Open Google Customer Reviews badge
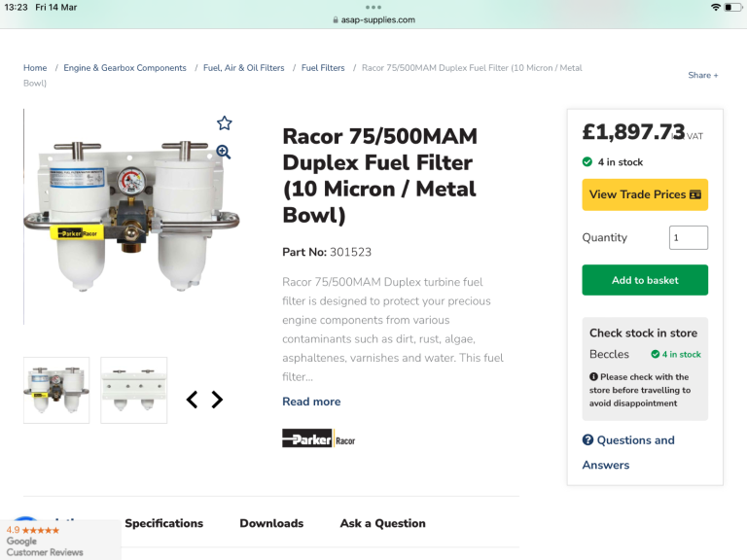 pos(58,540)
